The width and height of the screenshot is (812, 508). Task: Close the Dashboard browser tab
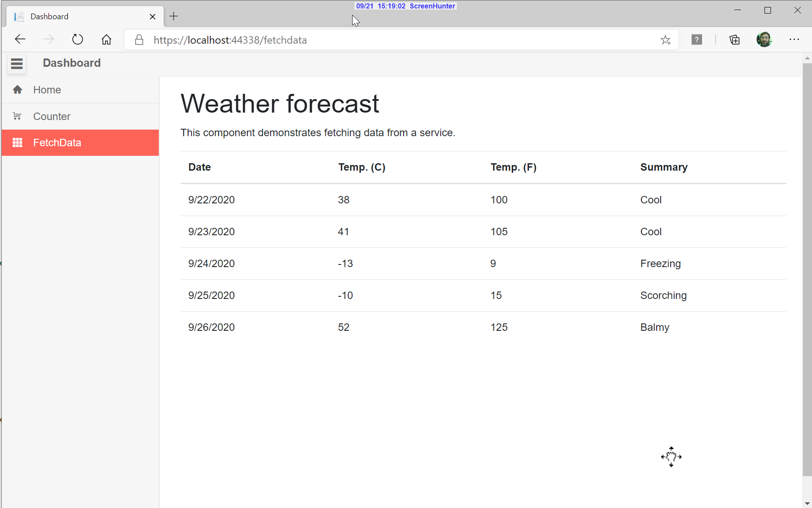[x=153, y=17]
